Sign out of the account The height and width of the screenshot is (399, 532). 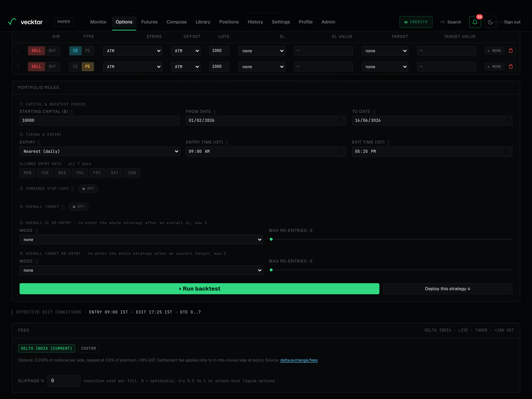pos(512,22)
